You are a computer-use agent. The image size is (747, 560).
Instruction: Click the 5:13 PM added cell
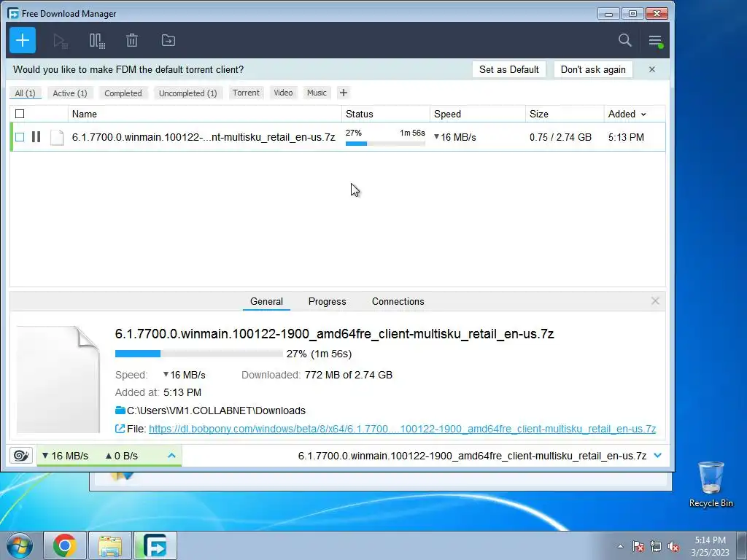(626, 137)
